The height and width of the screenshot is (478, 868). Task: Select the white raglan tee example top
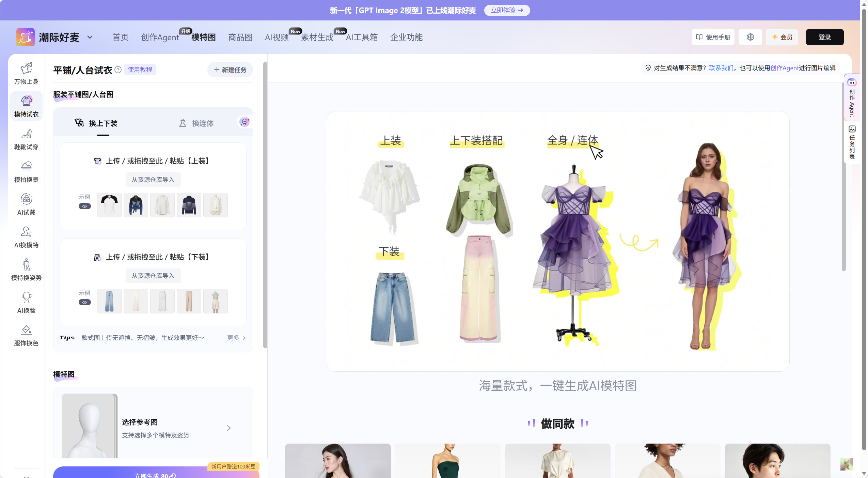point(109,205)
